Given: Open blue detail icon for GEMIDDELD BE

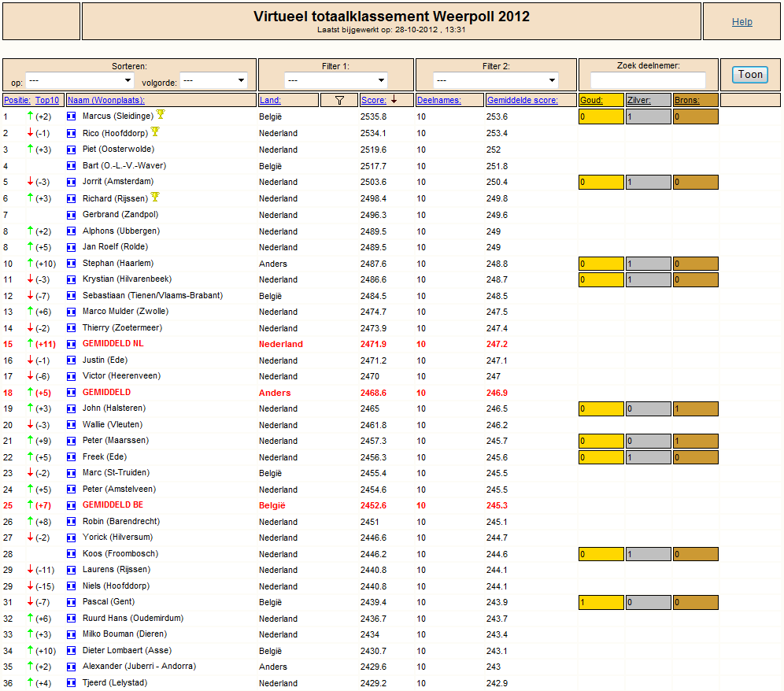Looking at the screenshot, I should [x=72, y=505].
